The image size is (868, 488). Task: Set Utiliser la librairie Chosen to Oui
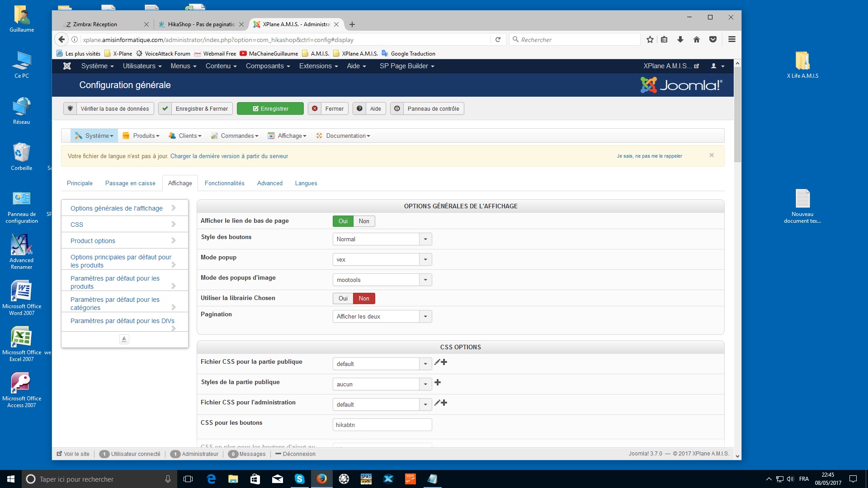343,299
